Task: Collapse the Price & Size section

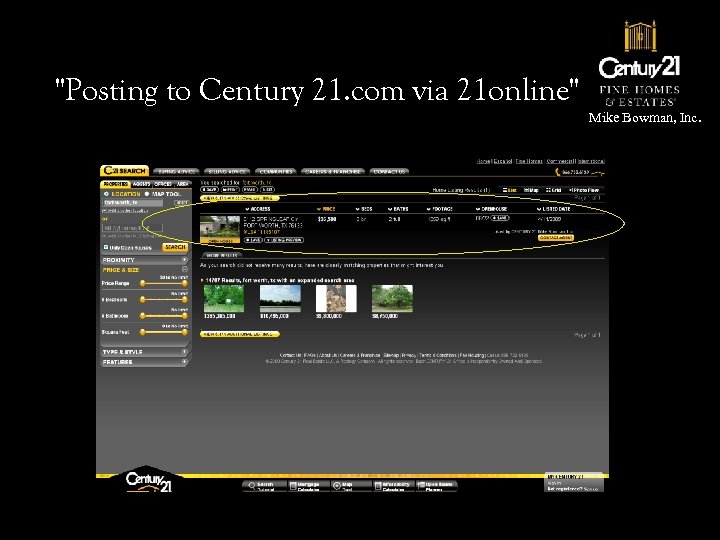Action: pyautogui.click(x=185, y=270)
